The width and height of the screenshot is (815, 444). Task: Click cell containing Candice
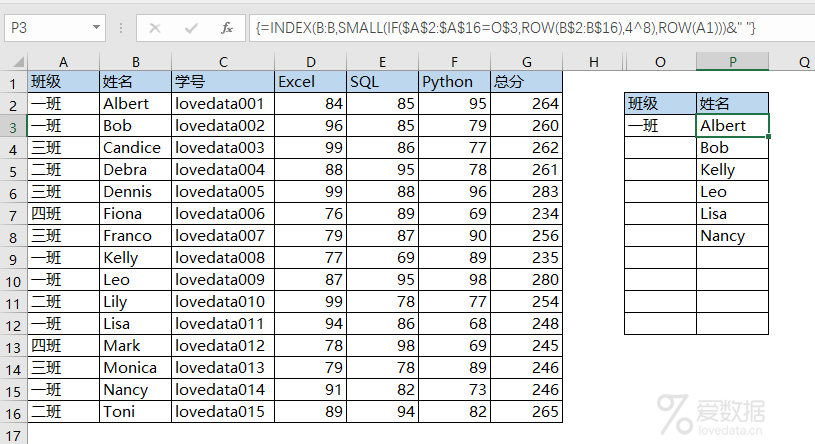pos(136,148)
